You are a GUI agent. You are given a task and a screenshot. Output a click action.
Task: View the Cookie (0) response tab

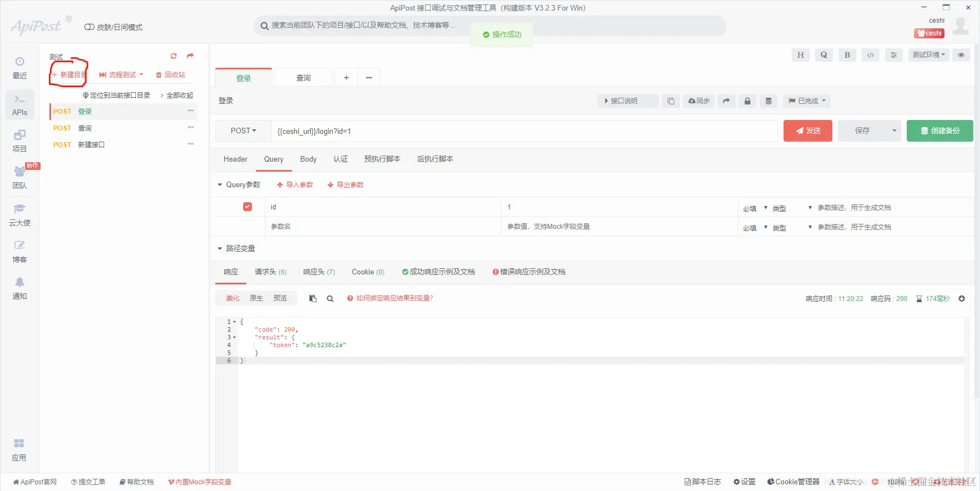coord(368,272)
